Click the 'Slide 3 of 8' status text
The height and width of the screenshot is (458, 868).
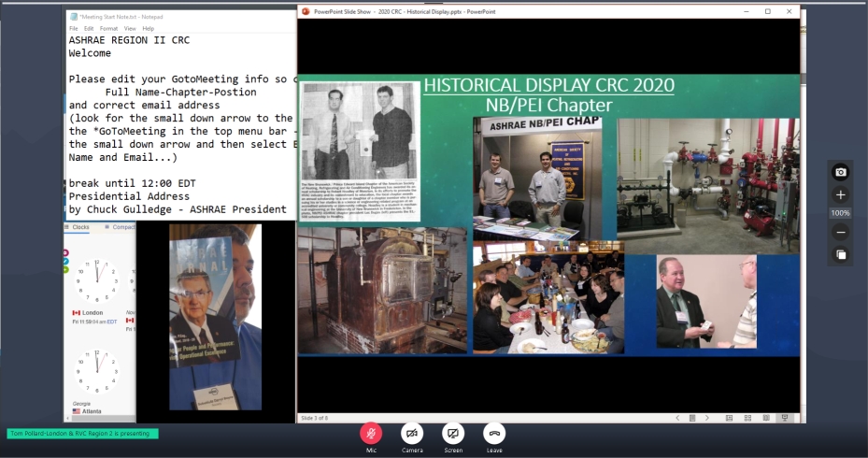(x=315, y=418)
